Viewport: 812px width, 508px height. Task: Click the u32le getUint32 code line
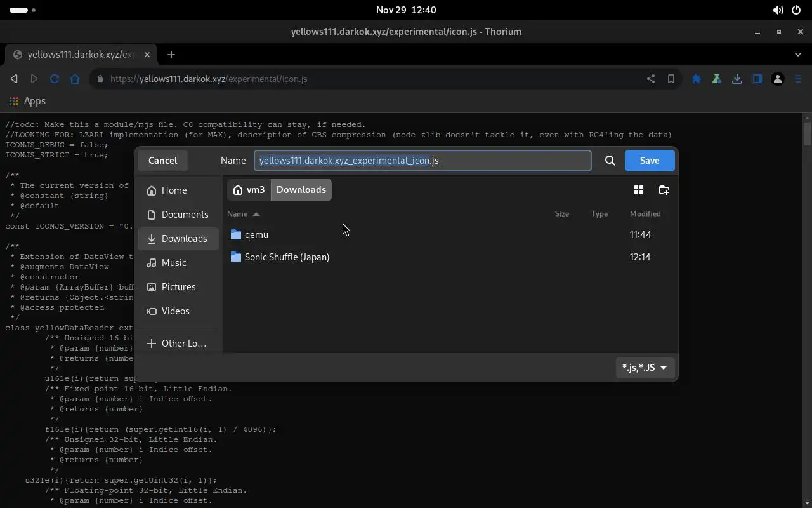coord(121,480)
